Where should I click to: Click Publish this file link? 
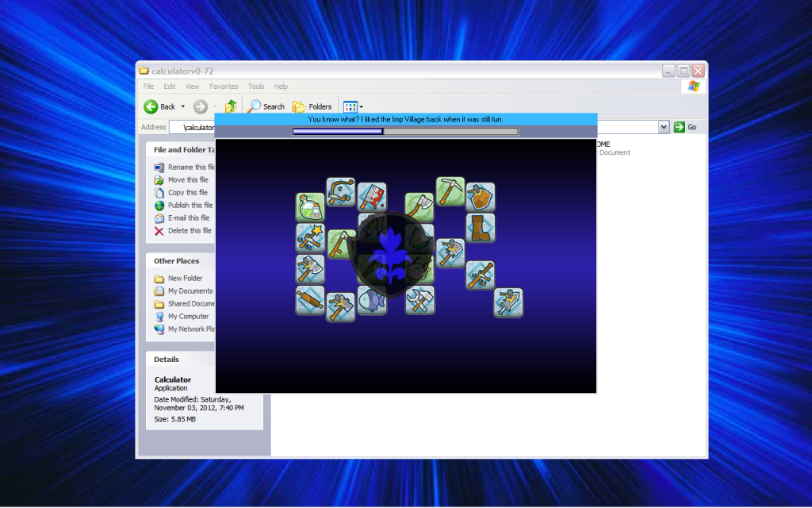[x=190, y=206]
